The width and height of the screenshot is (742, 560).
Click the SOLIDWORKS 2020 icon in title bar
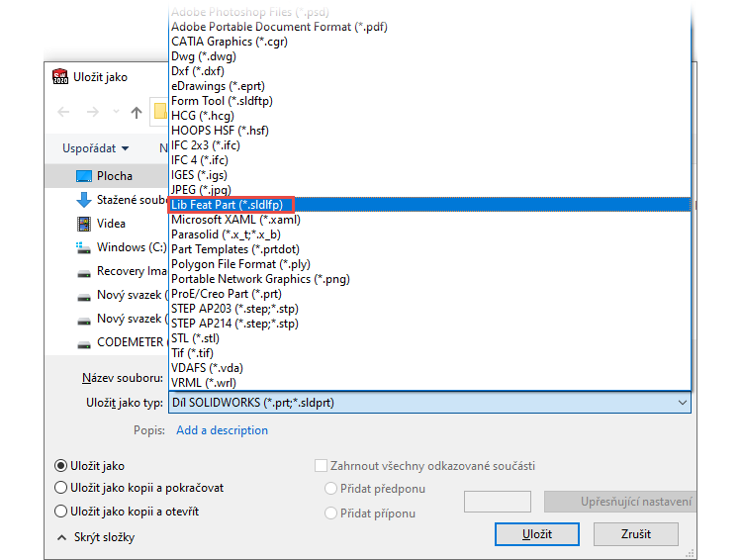(60, 77)
